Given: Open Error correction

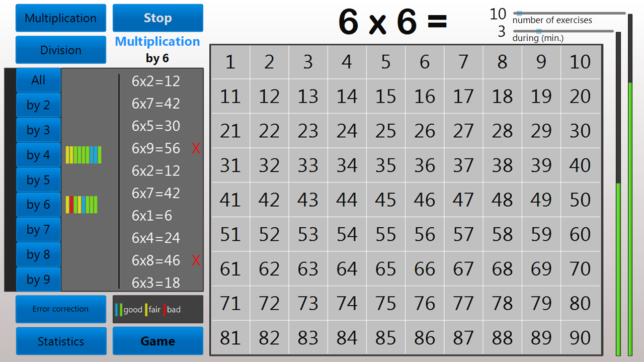Looking at the screenshot, I should point(60,309).
